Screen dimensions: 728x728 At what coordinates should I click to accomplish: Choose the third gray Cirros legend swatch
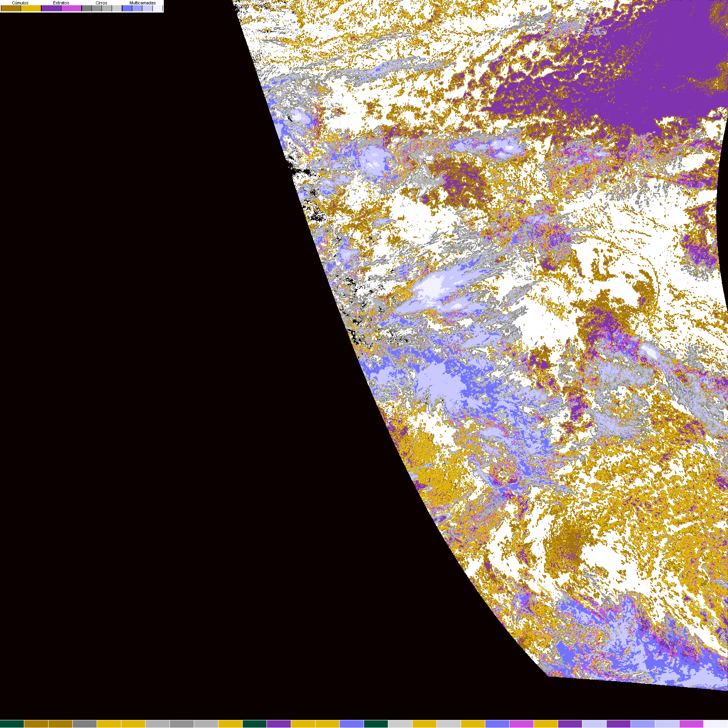point(107,8)
